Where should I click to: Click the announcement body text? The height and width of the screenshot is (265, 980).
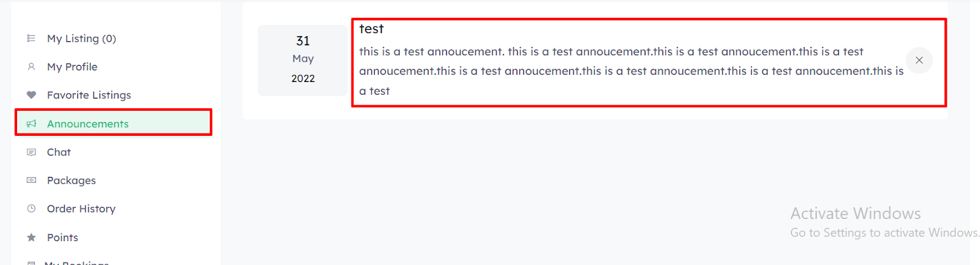pos(631,71)
